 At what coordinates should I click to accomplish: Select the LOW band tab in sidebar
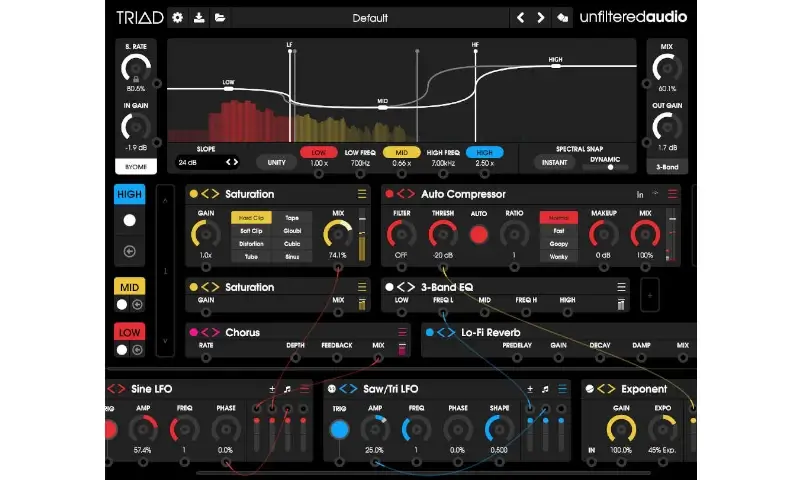[130, 333]
